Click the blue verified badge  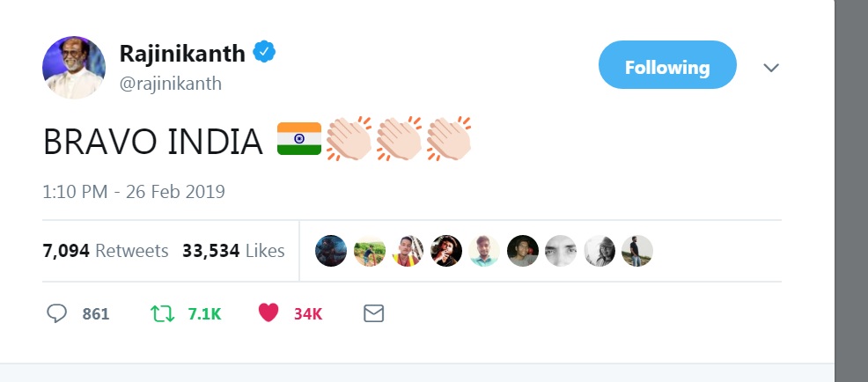click(x=265, y=53)
